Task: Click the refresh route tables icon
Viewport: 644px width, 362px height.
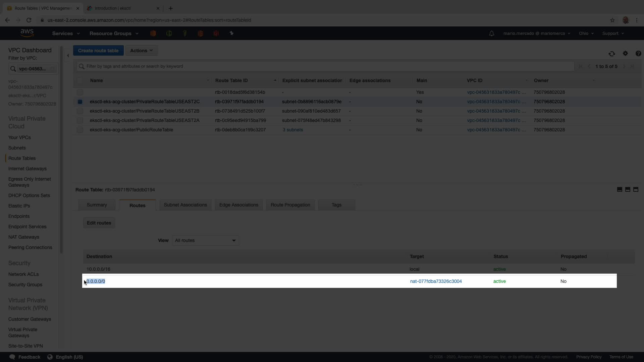Action: 611,54
